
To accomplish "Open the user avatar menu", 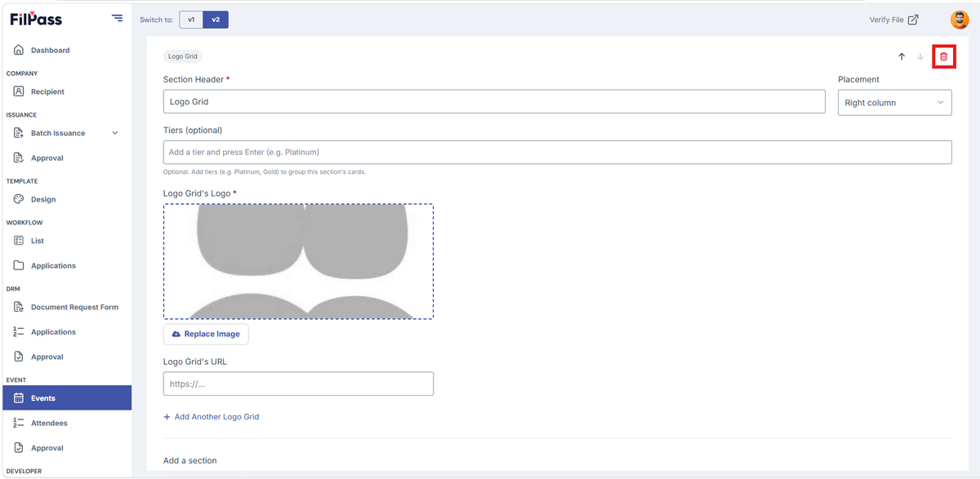I will (x=959, y=20).
